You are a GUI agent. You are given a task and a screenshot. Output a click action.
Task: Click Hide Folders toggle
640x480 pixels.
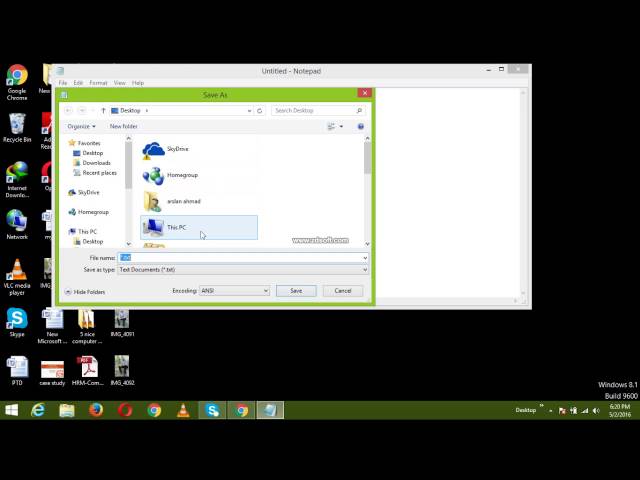pyautogui.click(x=85, y=292)
